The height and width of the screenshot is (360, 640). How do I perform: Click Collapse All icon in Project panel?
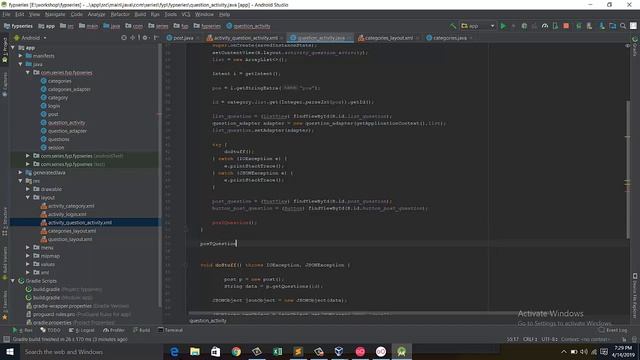pos(132,38)
